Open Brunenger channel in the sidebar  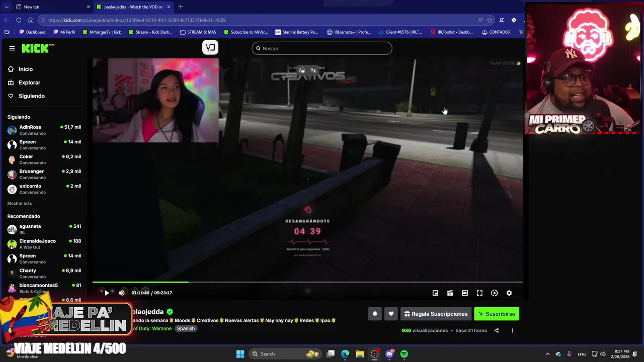(44, 174)
